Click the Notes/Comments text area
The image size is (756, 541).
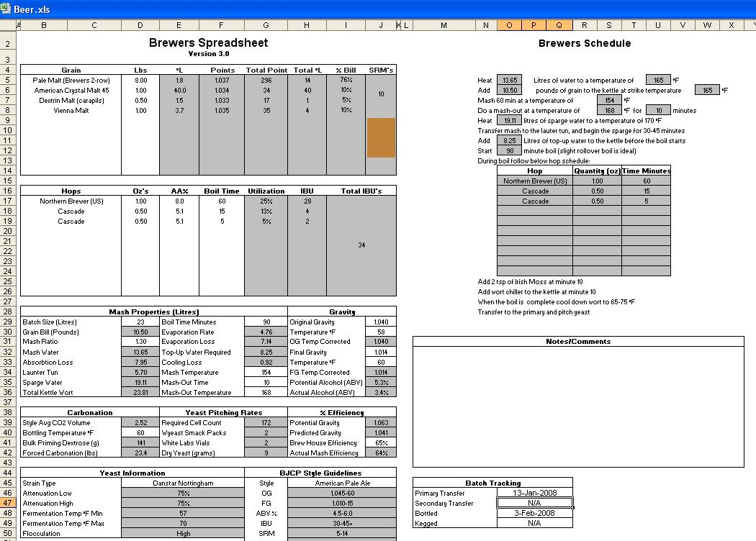coord(578,406)
